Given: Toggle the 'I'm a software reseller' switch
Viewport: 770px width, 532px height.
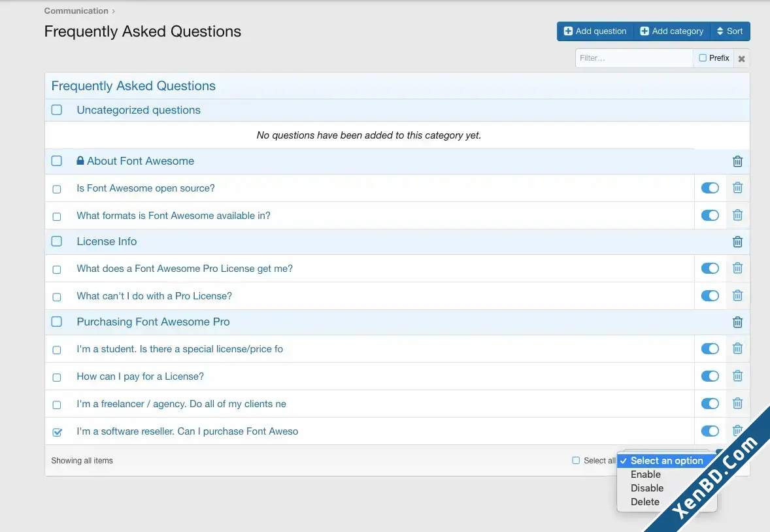Looking at the screenshot, I should tap(710, 431).
